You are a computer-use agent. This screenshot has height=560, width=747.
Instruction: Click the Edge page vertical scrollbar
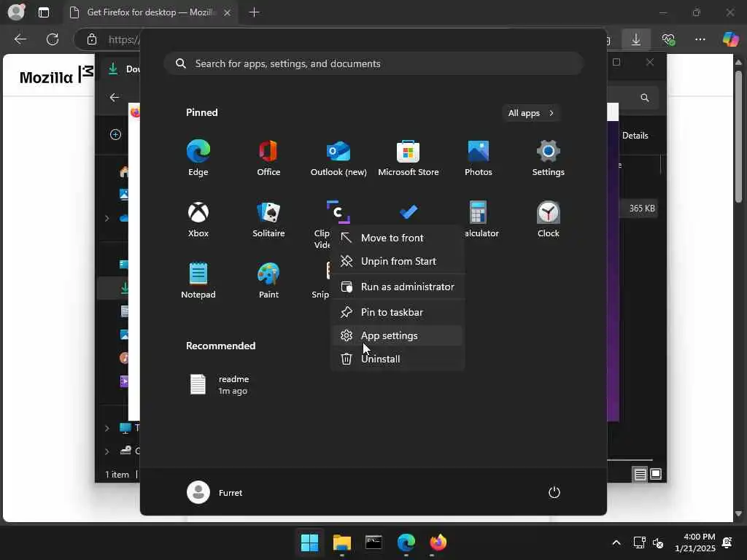coord(738,136)
